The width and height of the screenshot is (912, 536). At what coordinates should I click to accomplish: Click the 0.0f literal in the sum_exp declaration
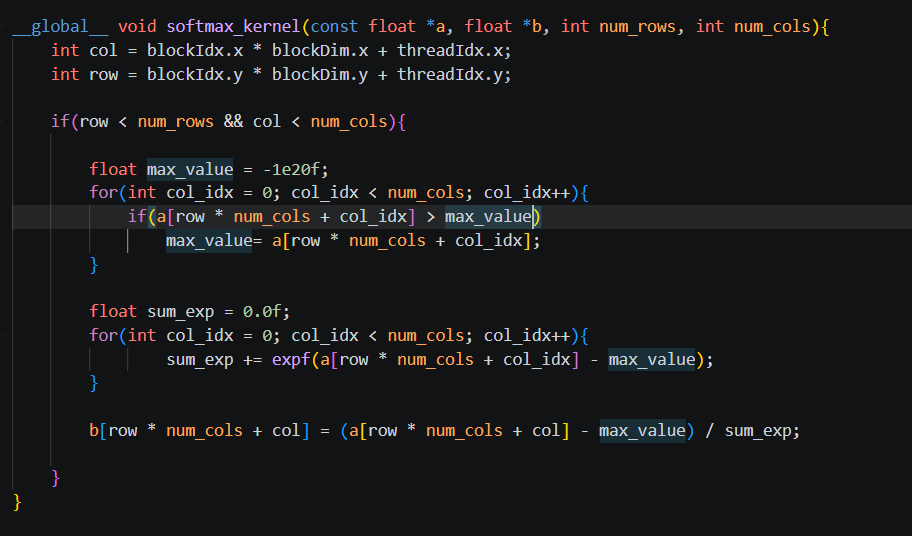coord(262,312)
